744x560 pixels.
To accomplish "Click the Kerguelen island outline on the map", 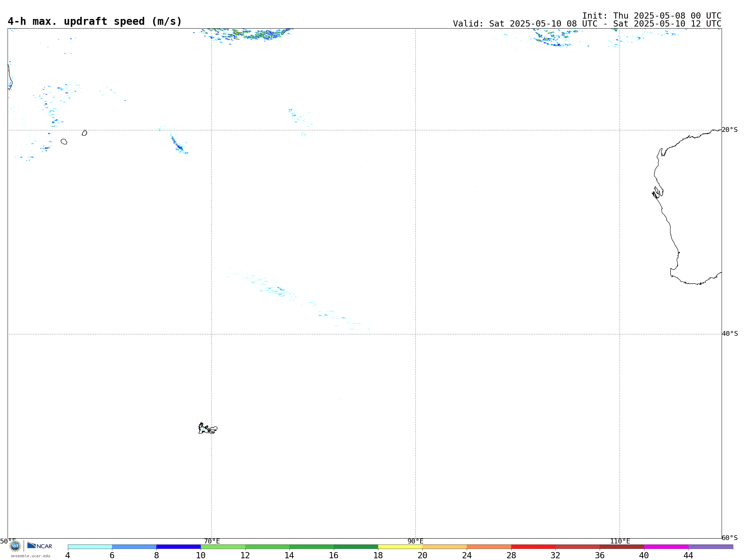I will [208, 428].
